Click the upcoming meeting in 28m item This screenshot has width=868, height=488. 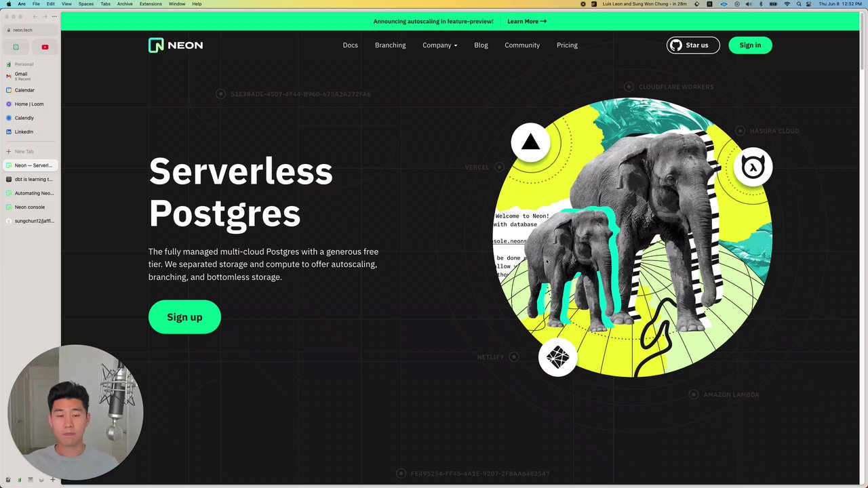pyautogui.click(x=646, y=4)
